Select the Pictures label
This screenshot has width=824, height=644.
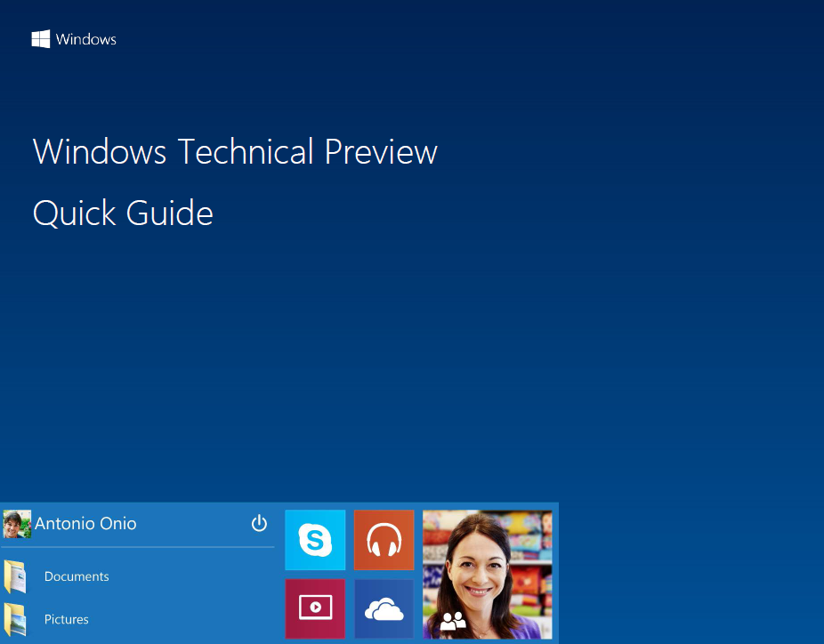click(x=66, y=619)
